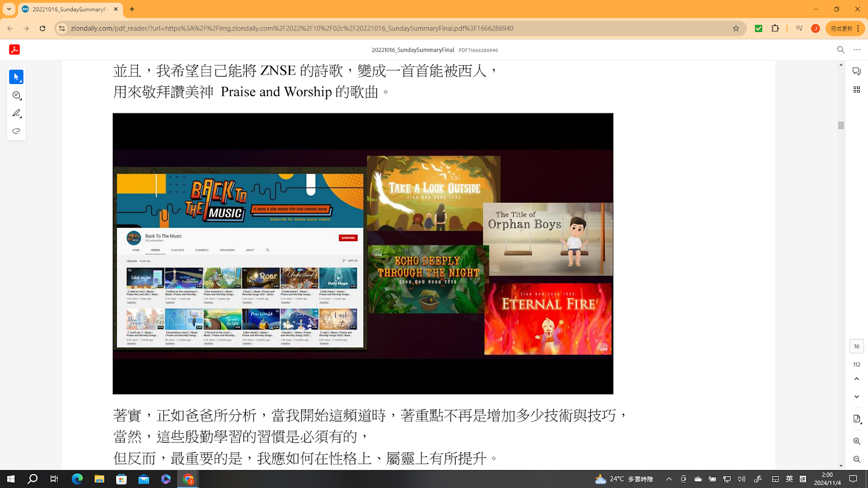The height and width of the screenshot is (488, 868).
Task: Show hidden system tray icons chevron
Action: pyautogui.click(x=669, y=479)
